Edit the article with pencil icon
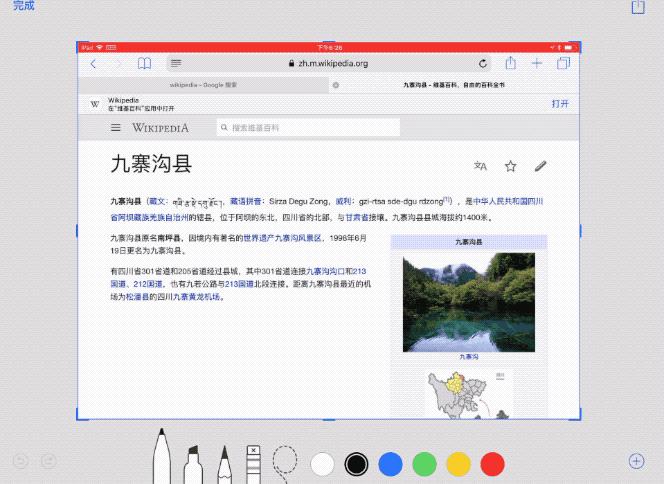The width and height of the screenshot is (664, 484). click(x=540, y=166)
